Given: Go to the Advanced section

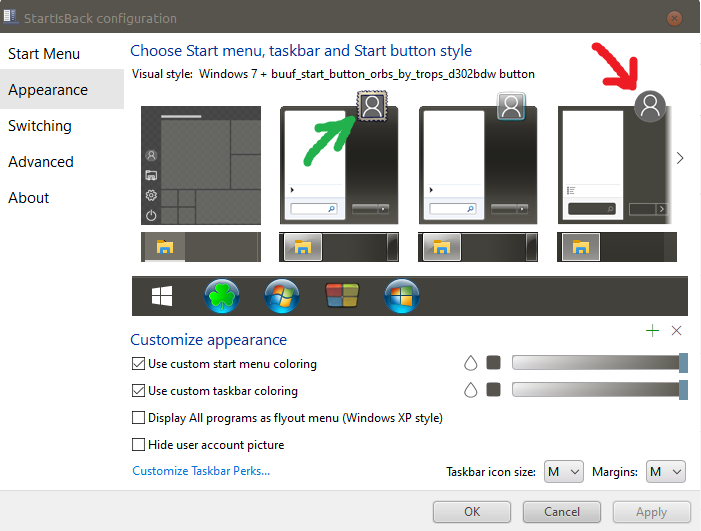Looking at the screenshot, I should click(x=62, y=161).
